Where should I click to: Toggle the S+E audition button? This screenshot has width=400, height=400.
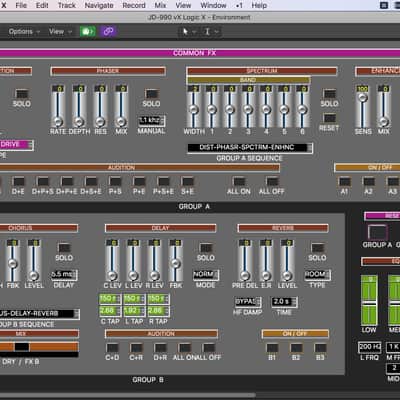tap(187, 181)
